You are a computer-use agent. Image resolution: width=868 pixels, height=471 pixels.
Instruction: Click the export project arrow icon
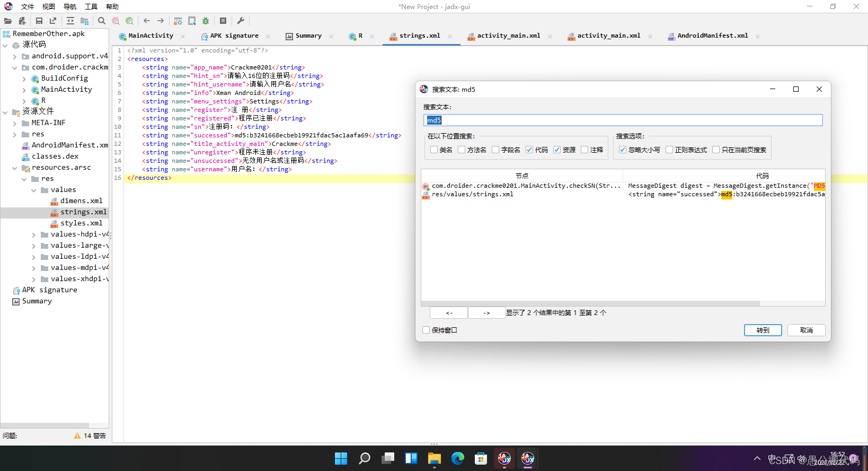53,21
